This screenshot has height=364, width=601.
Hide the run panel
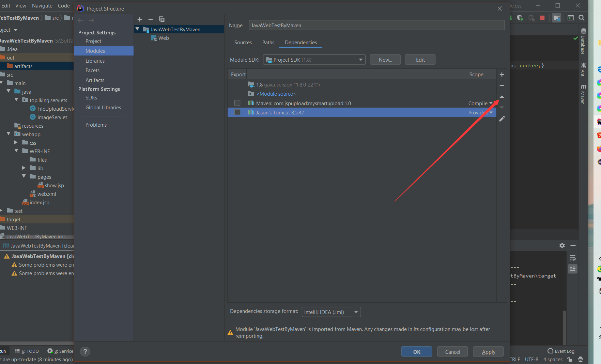pos(573,246)
